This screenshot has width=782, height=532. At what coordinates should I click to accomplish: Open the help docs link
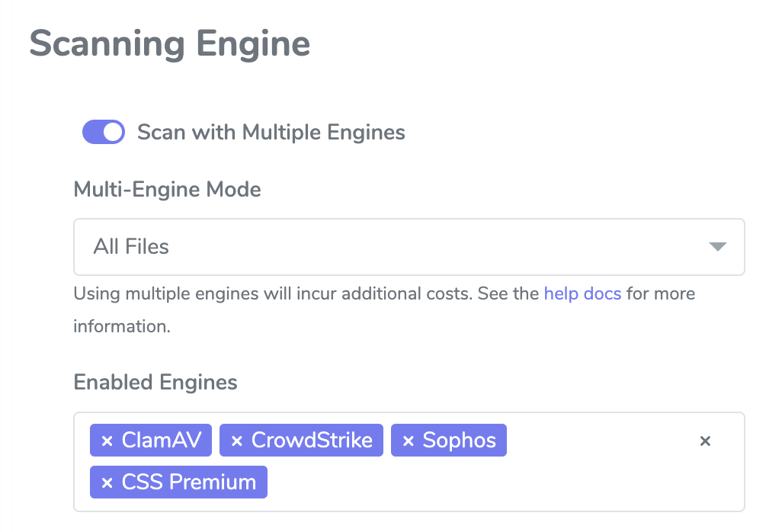(582, 293)
